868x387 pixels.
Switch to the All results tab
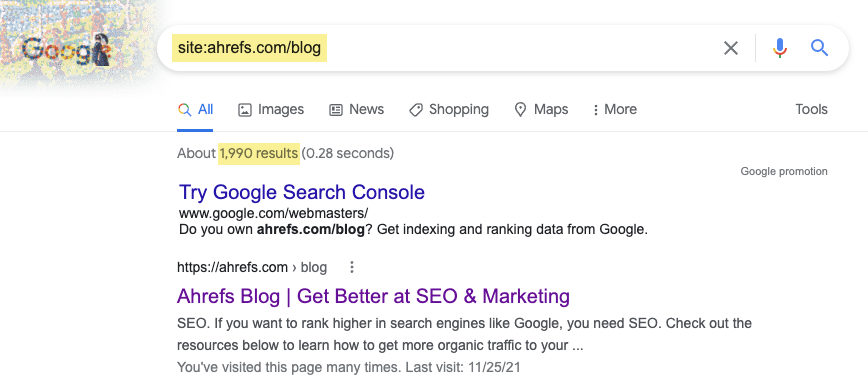(x=195, y=110)
